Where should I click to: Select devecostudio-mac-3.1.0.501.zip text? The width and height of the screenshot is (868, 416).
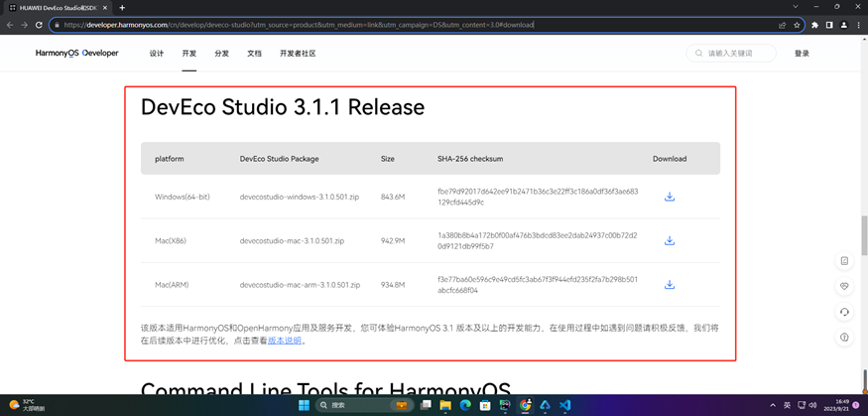293,241
